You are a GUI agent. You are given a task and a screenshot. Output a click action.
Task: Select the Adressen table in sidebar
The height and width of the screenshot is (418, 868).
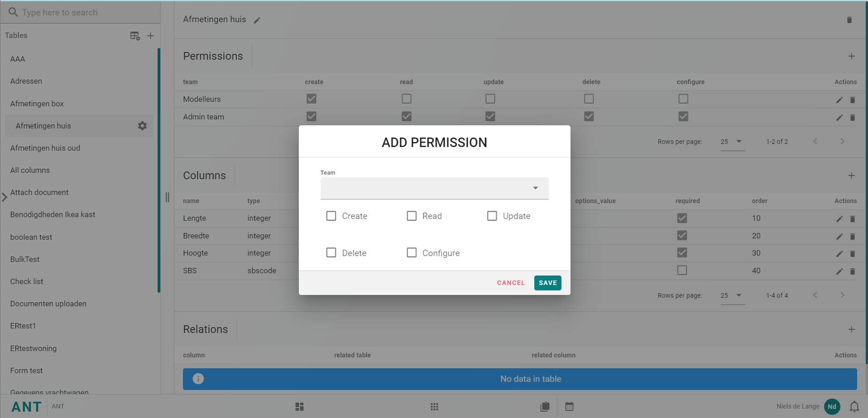point(26,81)
